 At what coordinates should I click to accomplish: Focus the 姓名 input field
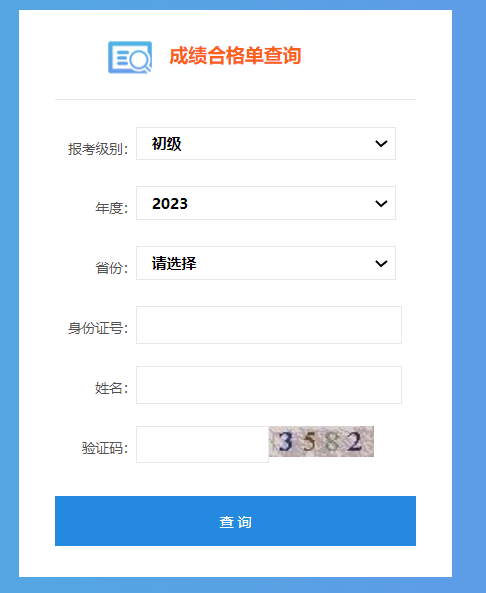point(269,385)
